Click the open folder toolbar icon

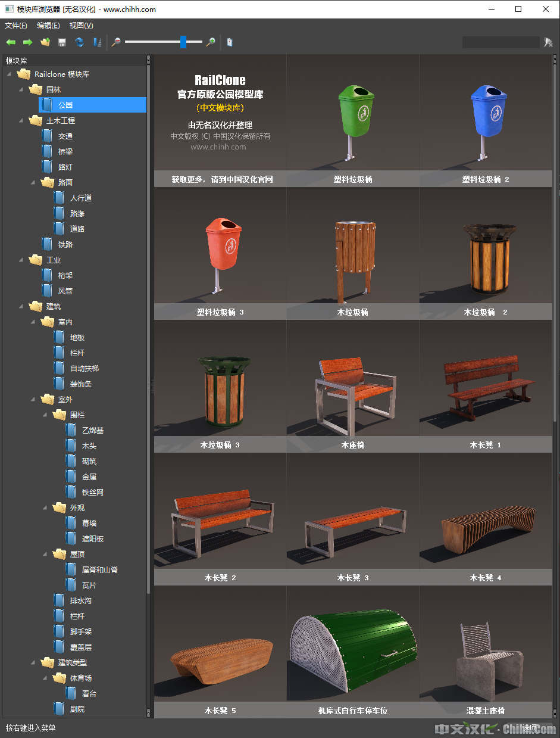[45, 42]
